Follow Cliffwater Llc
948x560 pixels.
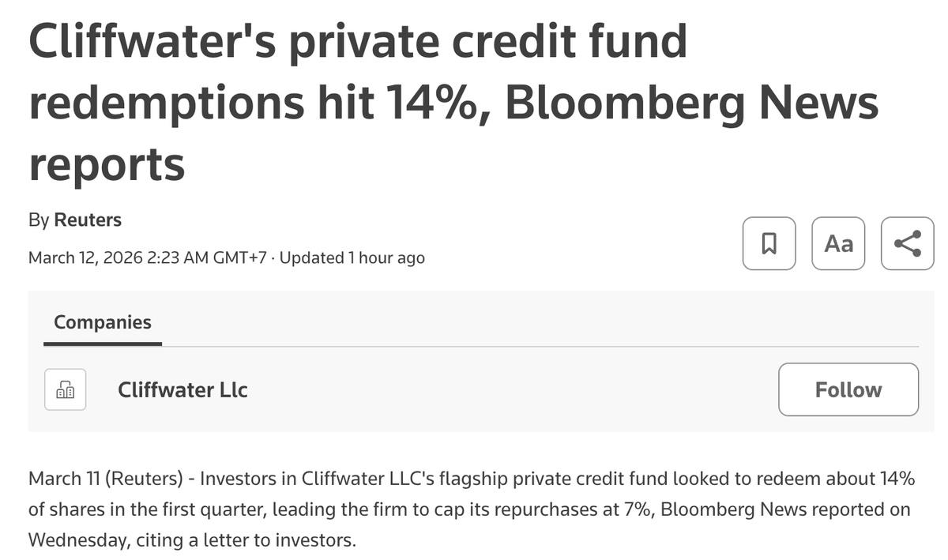tap(848, 389)
